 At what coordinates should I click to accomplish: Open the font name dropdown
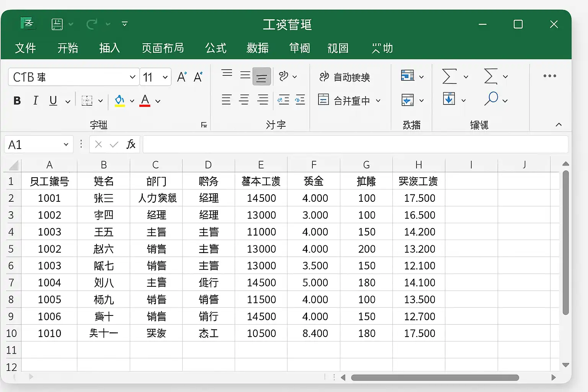click(x=132, y=77)
